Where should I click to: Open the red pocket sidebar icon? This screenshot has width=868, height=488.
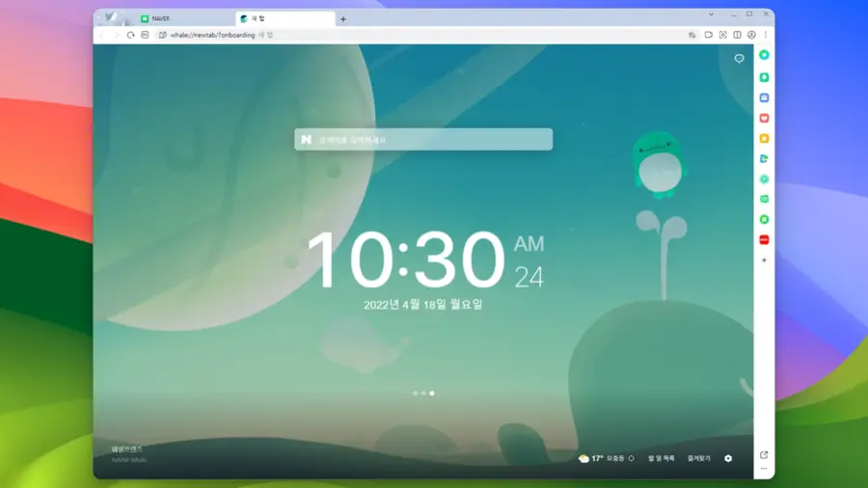click(x=764, y=118)
